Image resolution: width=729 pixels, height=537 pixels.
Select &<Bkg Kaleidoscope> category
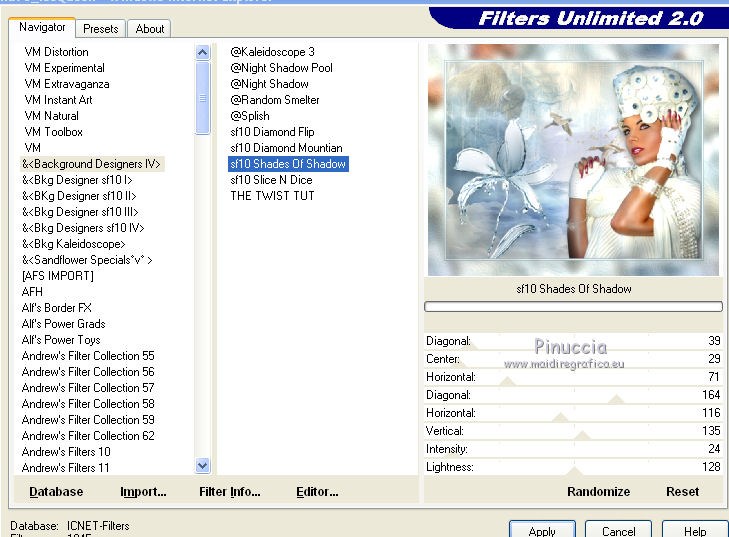point(73,244)
